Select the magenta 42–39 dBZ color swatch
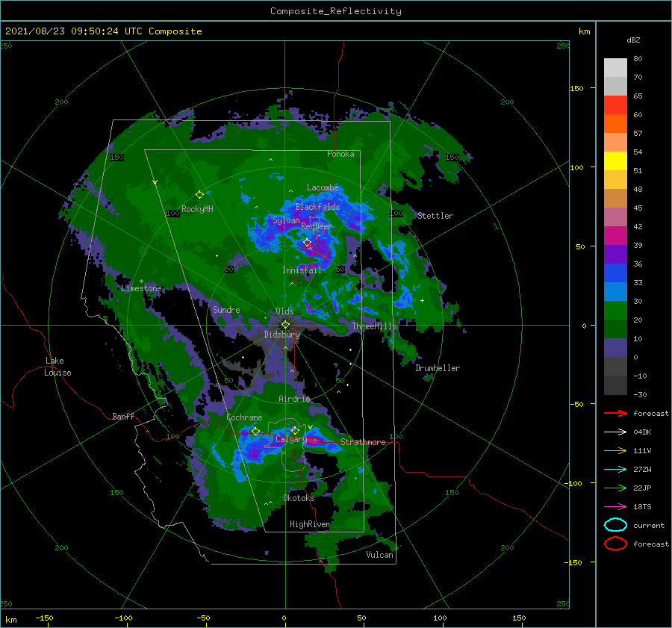Viewport: 672px width, 628px height. [615, 236]
